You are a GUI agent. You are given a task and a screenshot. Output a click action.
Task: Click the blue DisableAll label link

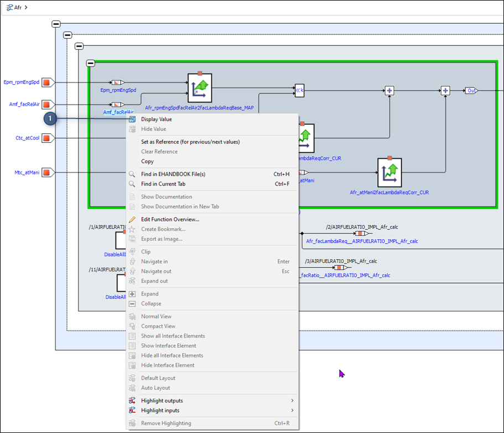tap(116, 254)
